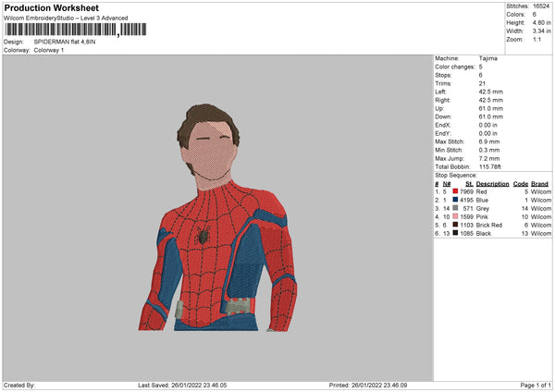This screenshot has height=392, width=555.
Task: Select the Grey thread swatch
Action: [x=455, y=208]
